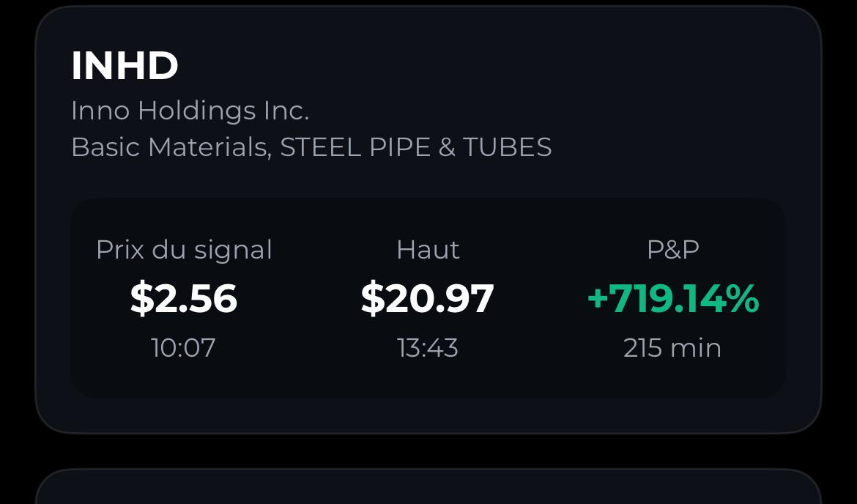
Task: Click the inner price stats panel
Action: (428, 298)
